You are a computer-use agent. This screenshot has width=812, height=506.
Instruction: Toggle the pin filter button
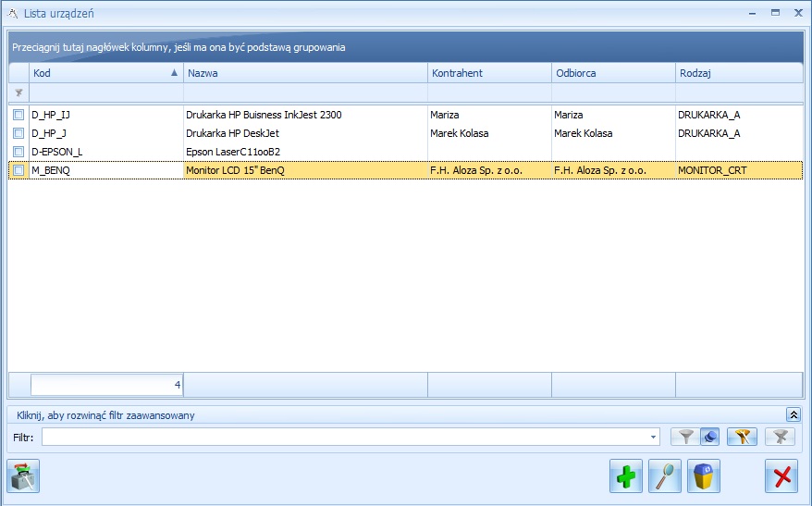click(x=709, y=438)
